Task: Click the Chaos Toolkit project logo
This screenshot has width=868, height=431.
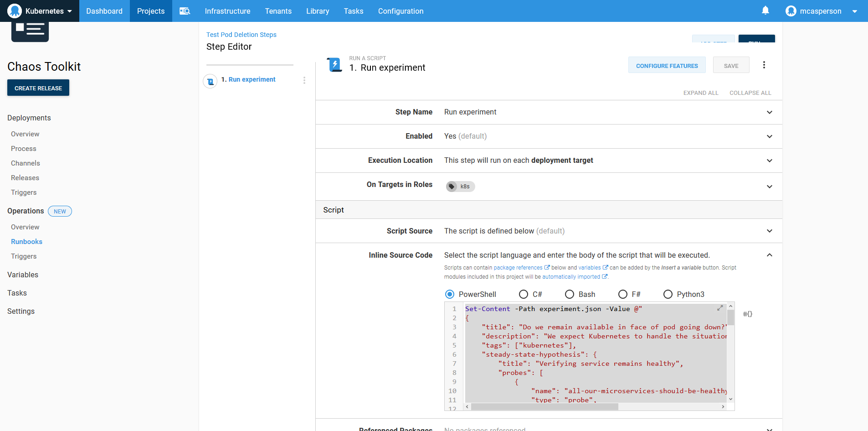Action: (x=30, y=31)
